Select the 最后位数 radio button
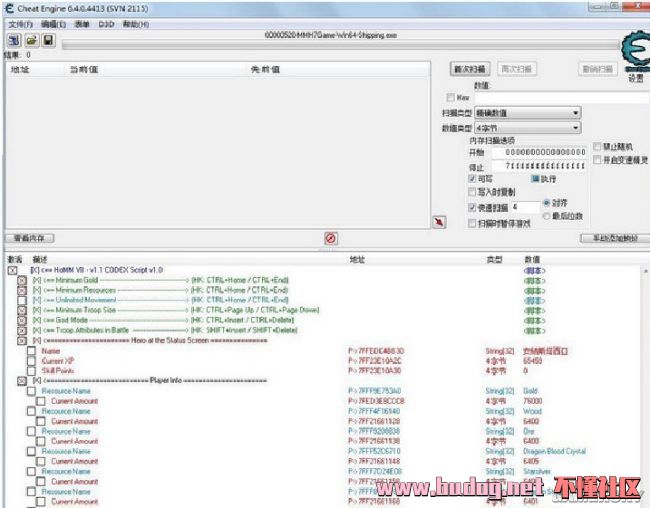Screen dimensions: 650x508 546,216
